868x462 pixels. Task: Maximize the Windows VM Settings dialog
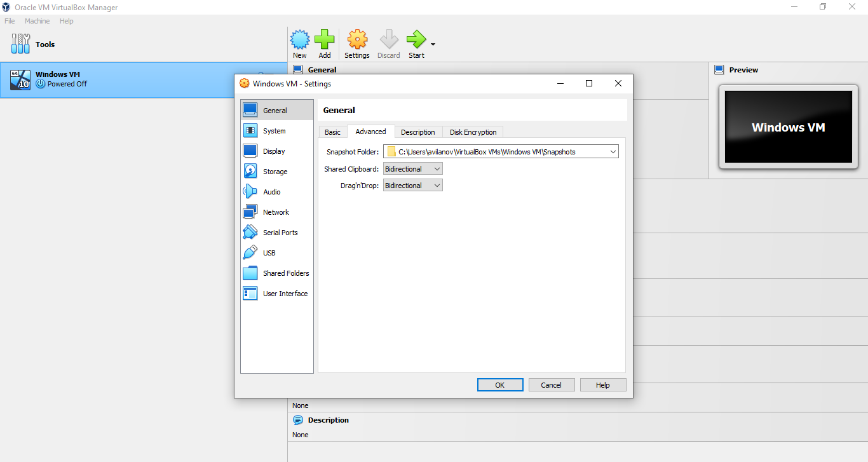point(589,83)
